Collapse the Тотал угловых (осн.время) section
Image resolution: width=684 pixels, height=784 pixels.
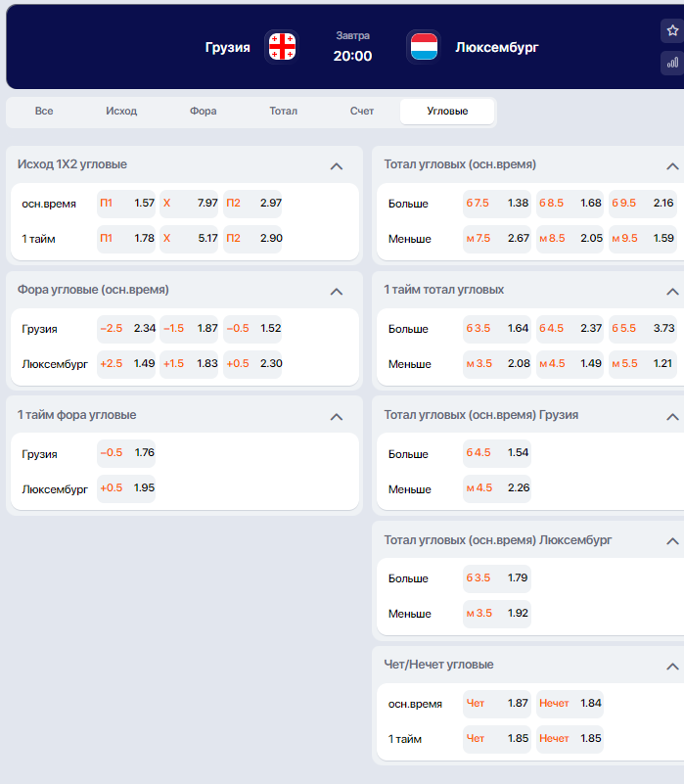coord(672,166)
